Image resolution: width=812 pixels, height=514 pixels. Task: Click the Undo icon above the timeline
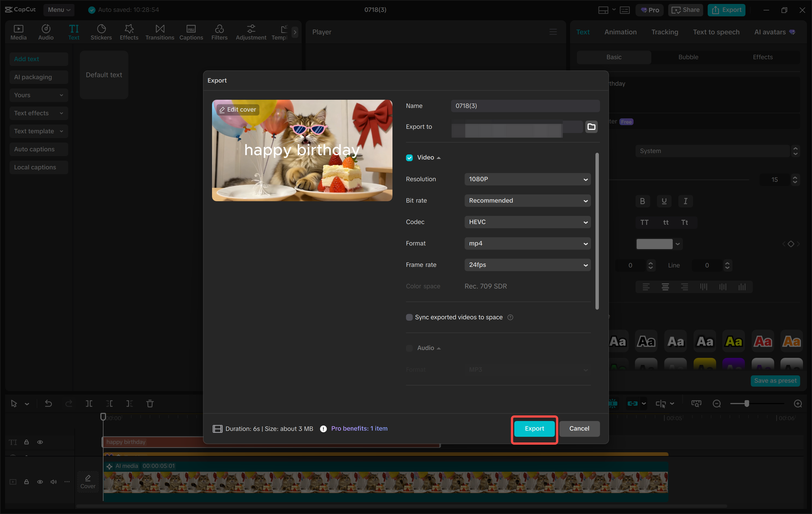click(48, 404)
